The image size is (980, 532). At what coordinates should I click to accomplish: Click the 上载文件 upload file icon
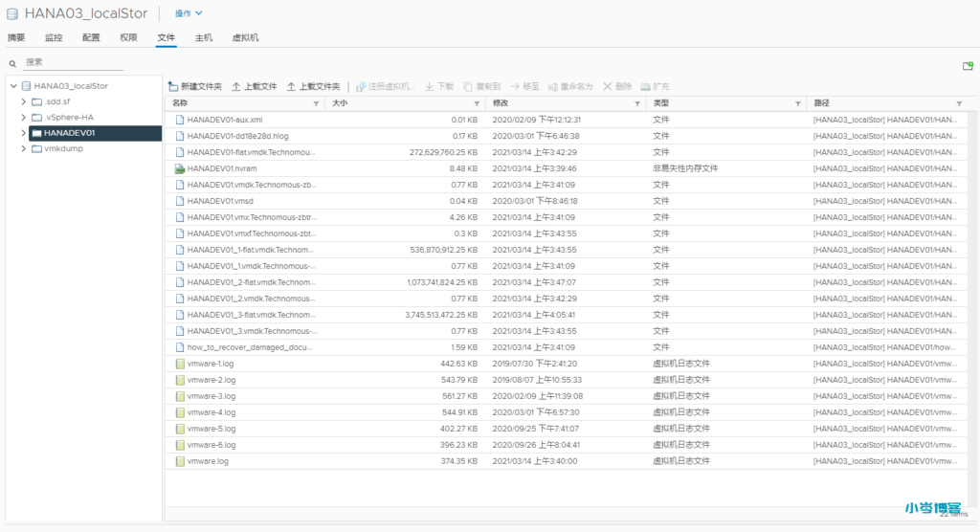coord(236,86)
